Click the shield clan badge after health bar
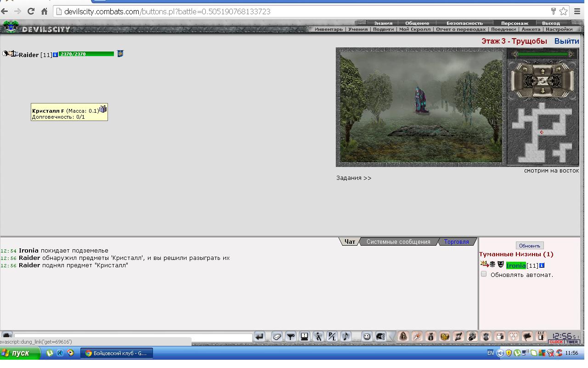 click(x=120, y=54)
